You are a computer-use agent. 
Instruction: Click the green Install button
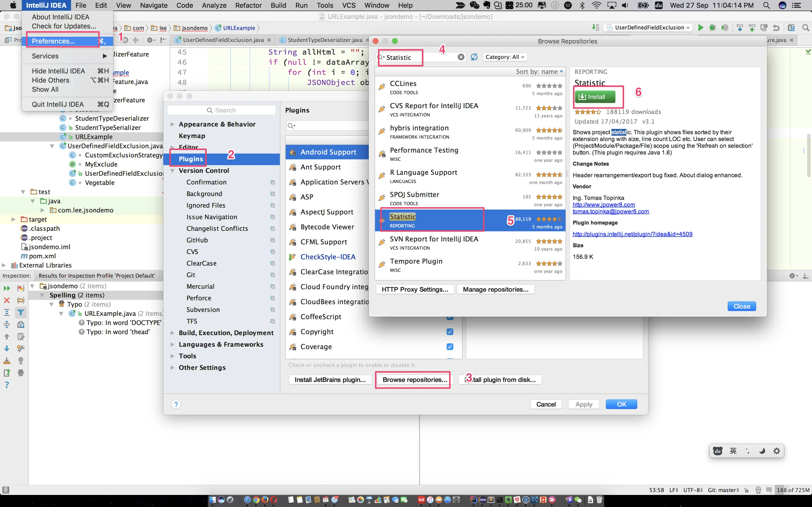click(x=595, y=97)
